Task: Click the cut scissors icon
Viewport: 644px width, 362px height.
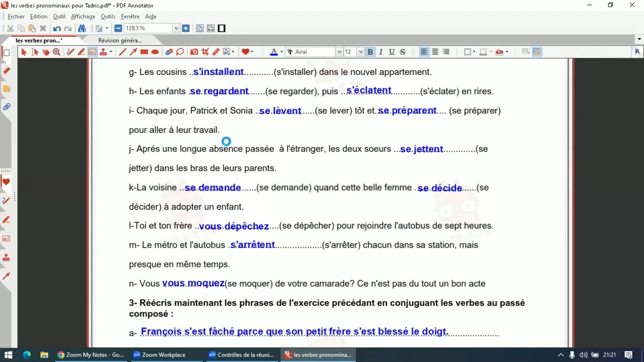Action: pos(10,28)
